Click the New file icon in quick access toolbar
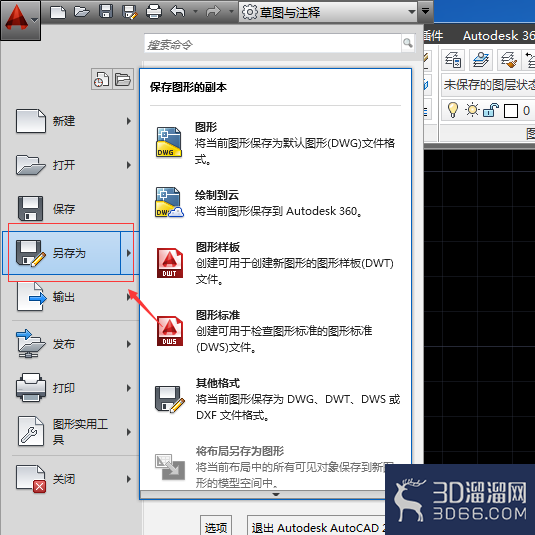The height and width of the screenshot is (535, 535). (x=58, y=12)
